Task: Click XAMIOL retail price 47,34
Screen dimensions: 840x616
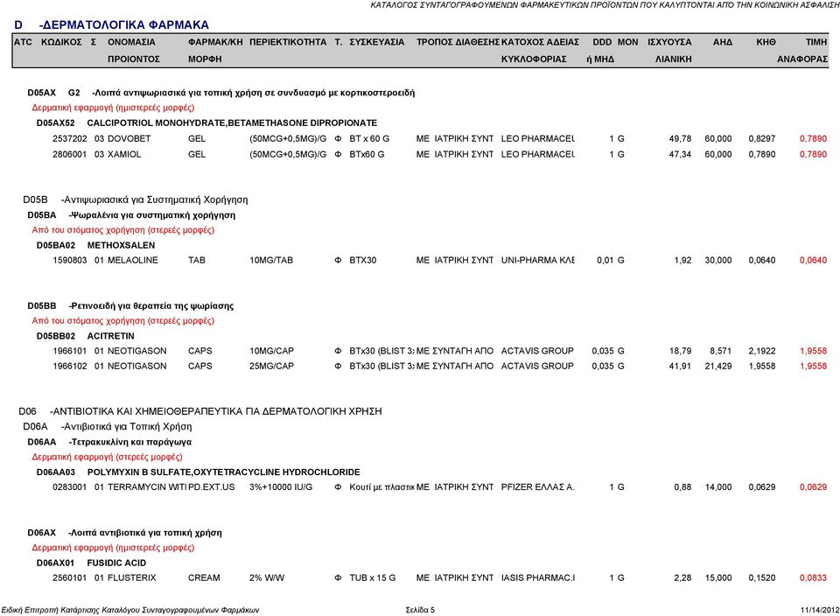Action: (x=681, y=154)
